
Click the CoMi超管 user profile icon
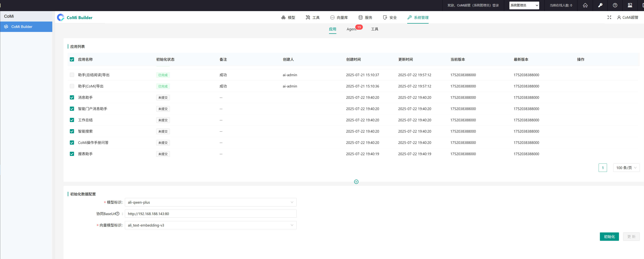tap(619, 18)
